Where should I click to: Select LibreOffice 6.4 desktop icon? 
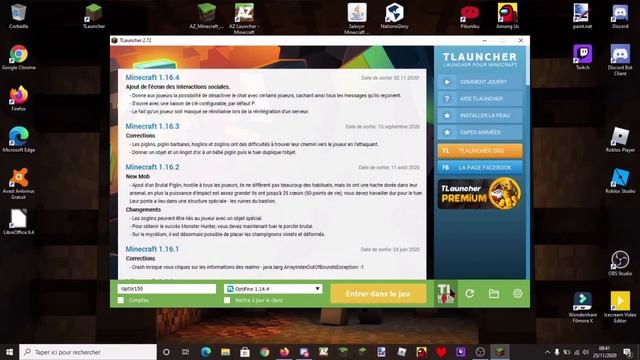(18, 222)
